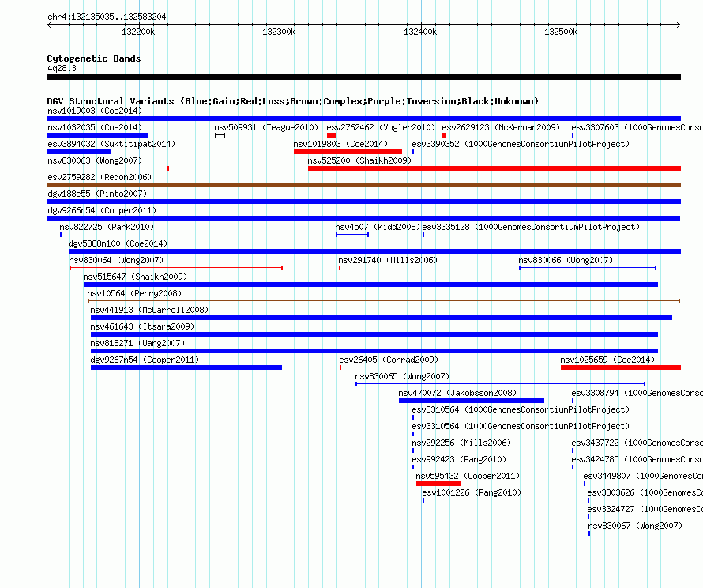Select esv3335128 1000GenomesConsortiumPilotProject label
This screenshot has width=703, height=588.
click(x=531, y=227)
